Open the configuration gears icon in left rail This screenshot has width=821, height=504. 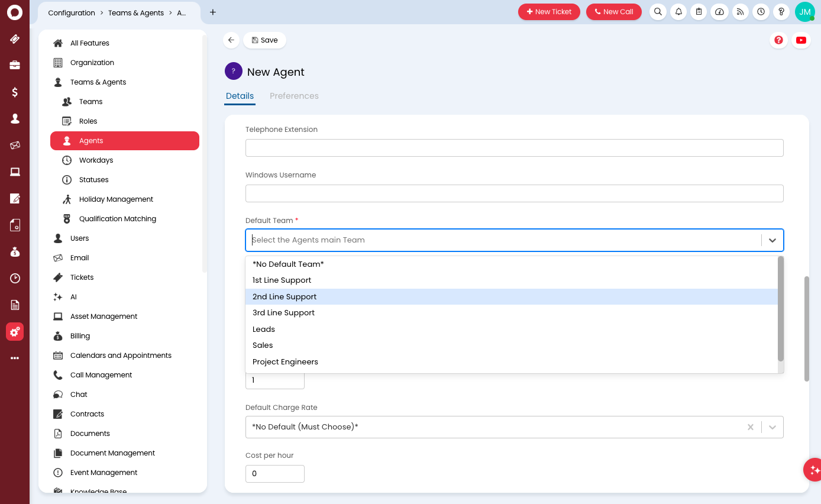[15, 332]
